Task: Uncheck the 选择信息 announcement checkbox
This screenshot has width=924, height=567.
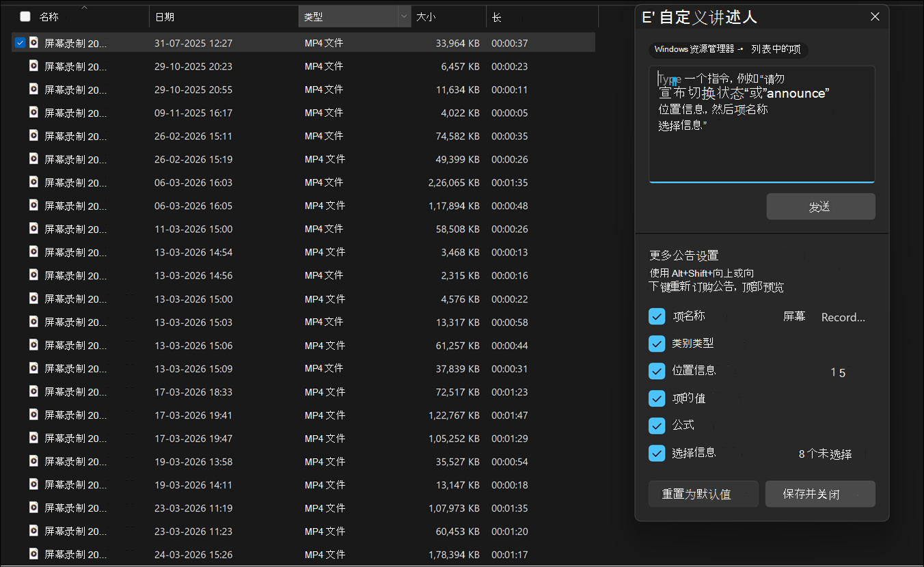Action: [x=657, y=453]
